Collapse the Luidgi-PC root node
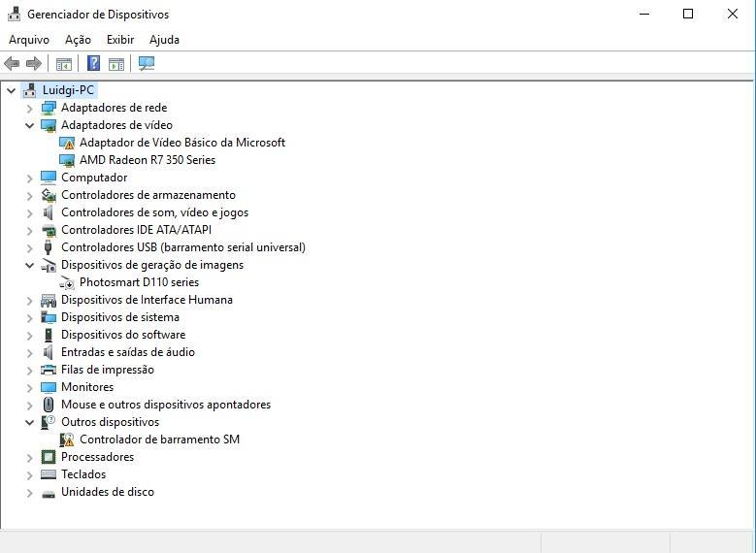The height and width of the screenshot is (553, 756). (11, 90)
